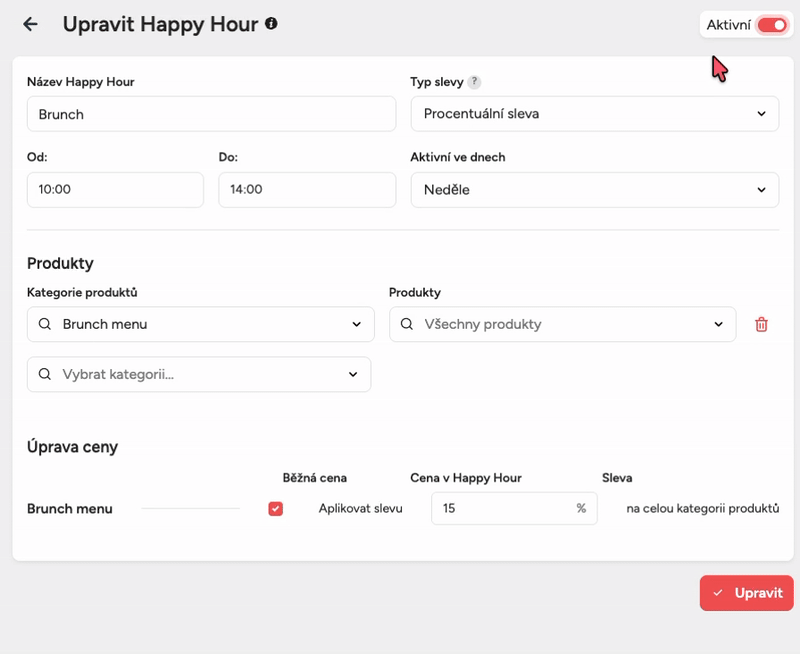Click the search icon in Vybrat kategorii field
The height and width of the screenshot is (654, 800).
[x=44, y=374]
